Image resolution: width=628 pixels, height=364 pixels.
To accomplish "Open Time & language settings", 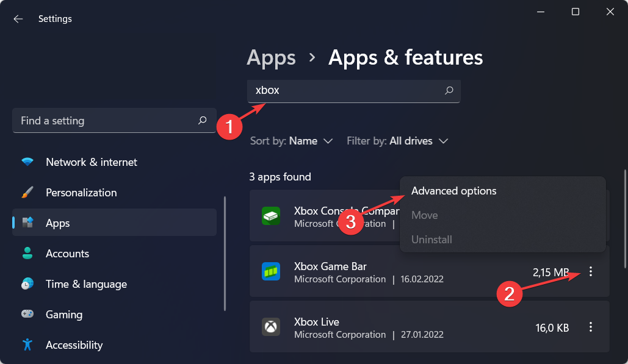I will click(x=115, y=284).
